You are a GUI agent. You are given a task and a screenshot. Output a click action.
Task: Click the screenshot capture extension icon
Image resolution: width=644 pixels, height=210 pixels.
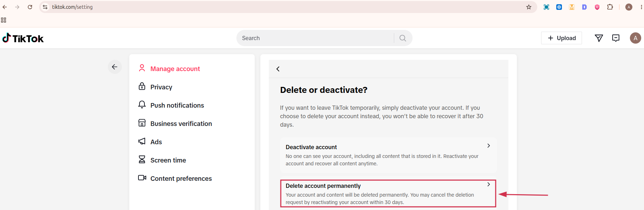pos(546,7)
